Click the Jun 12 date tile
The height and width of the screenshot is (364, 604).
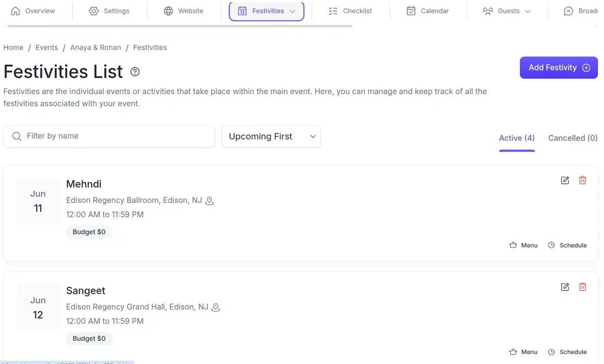(38, 308)
